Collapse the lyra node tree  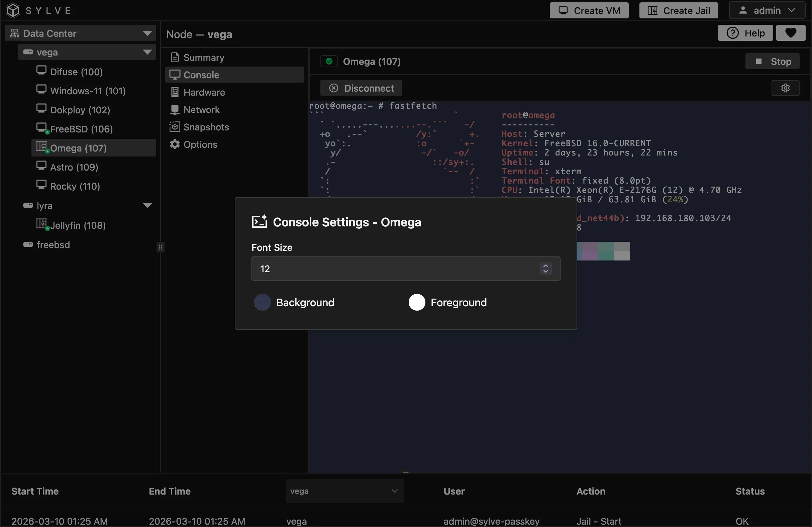147,205
